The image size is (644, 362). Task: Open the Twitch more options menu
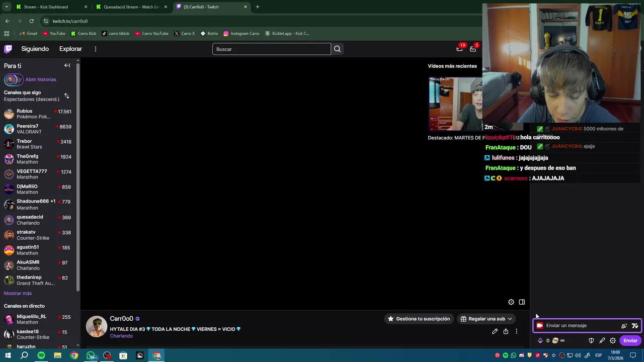click(95, 49)
